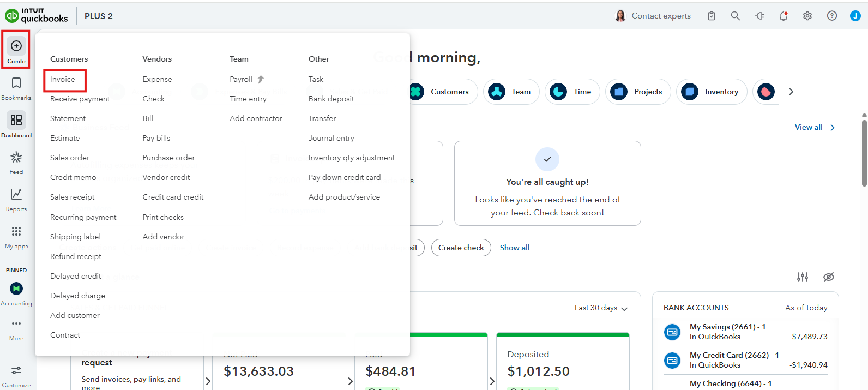This screenshot has width=868, height=390.
Task: Click the Projects shortcut pill
Action: point(638,92)
